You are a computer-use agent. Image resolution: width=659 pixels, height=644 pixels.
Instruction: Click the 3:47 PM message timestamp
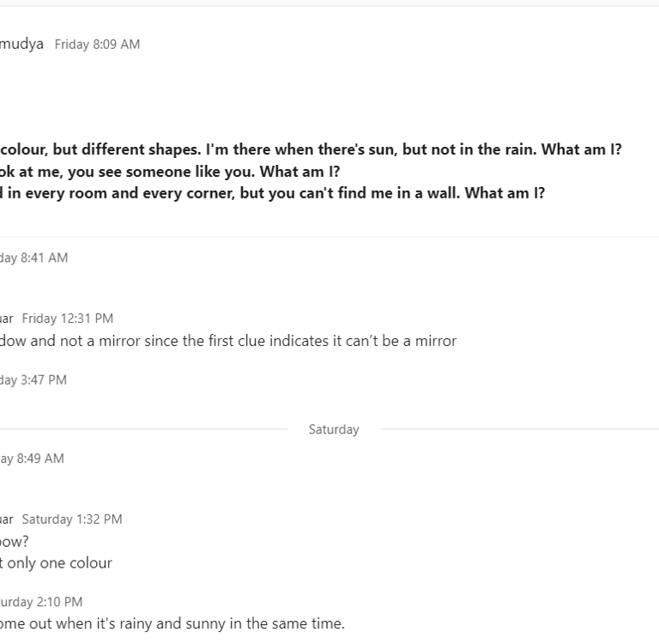[34, 380]
